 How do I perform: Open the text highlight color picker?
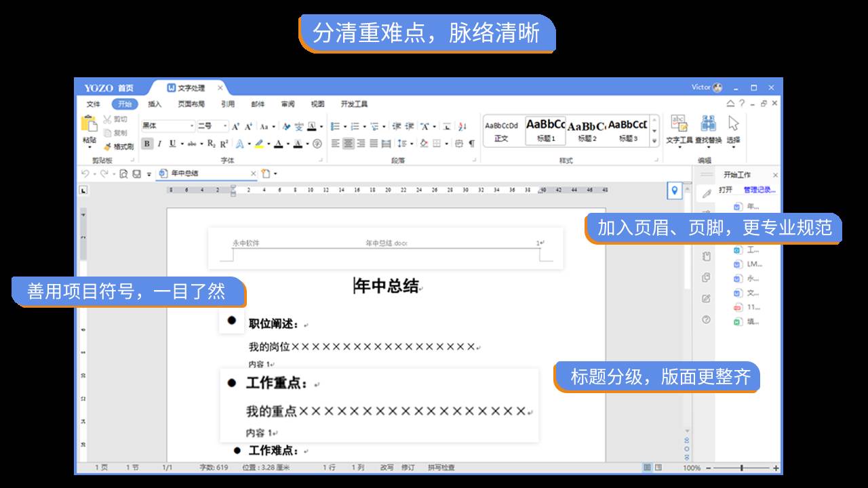(260, 144)
